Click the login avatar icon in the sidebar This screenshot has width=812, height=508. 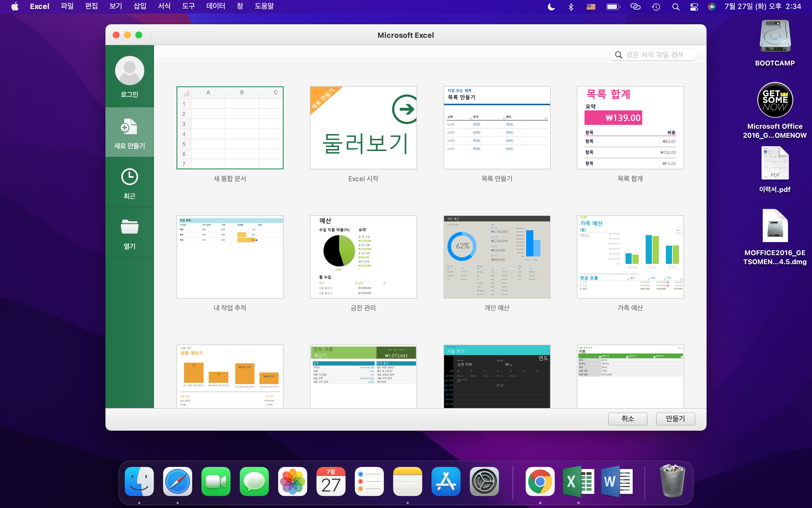(129, 71)
